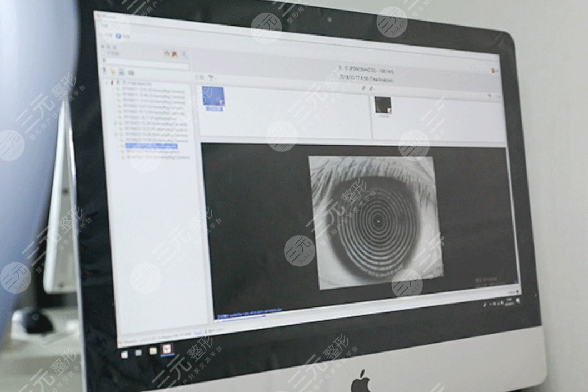Open the Windows Start menu
Viewport: 588px width, 392px height.
coord(124,354)
